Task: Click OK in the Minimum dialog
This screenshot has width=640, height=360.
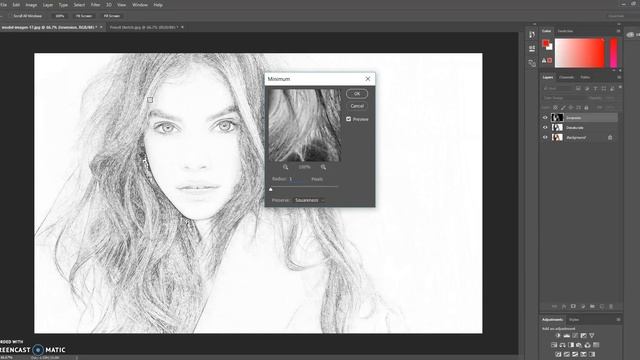Action: pyautogui.click(x=357, y=94)
